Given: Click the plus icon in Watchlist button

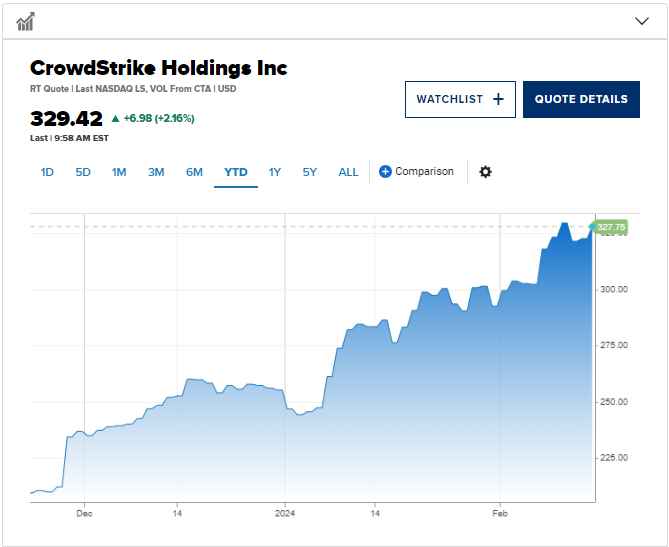Looking at the screenshot, I should click(x=498, y=100).
